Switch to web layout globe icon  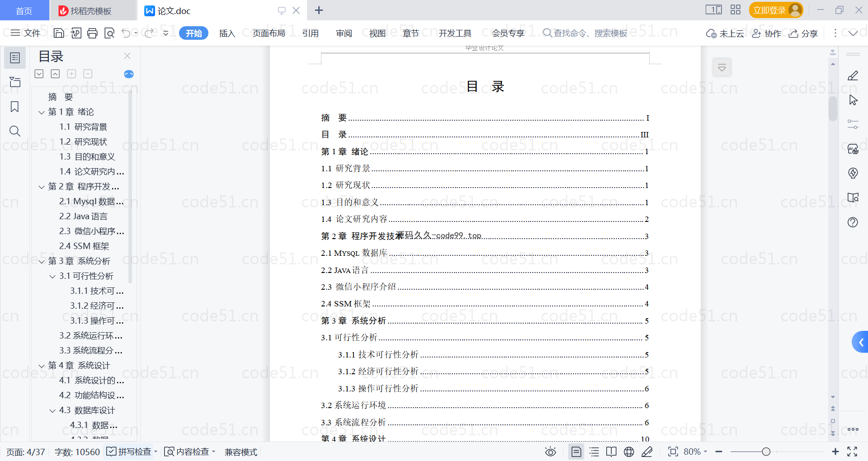click(629, 452)
